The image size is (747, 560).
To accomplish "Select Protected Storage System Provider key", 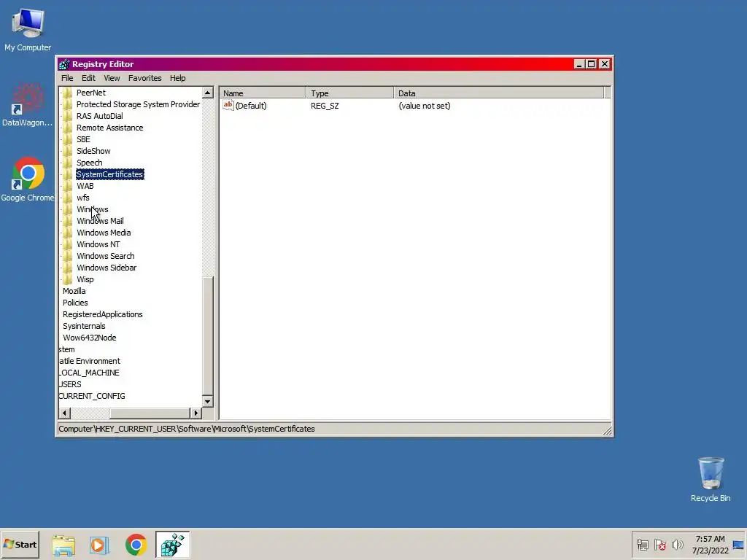I will pos(138,104).
